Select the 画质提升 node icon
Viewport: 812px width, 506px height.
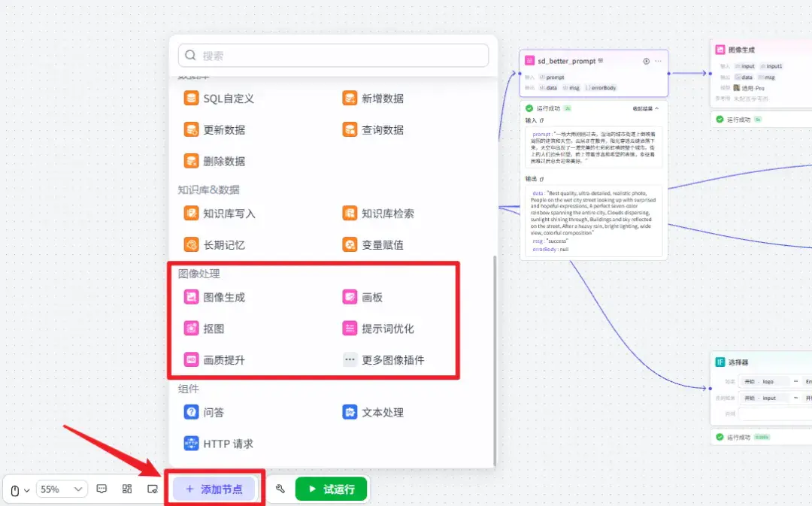[191, 359]
